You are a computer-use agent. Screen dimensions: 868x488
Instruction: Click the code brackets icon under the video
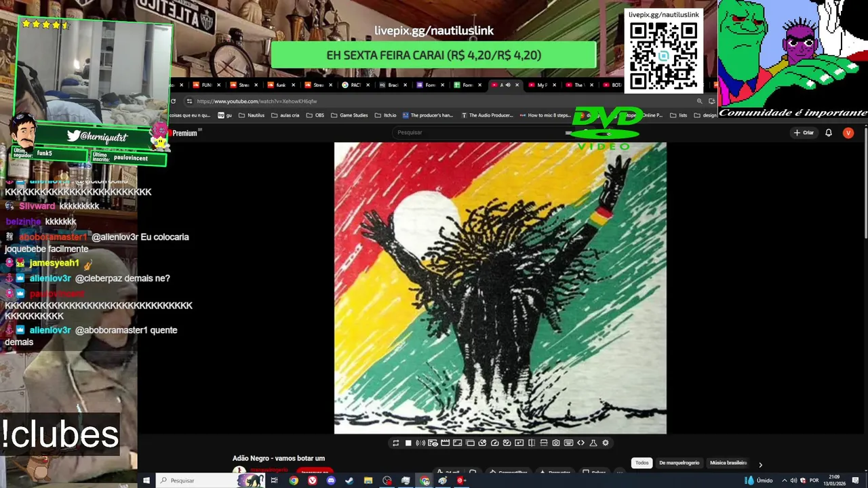click(x=580, y=443)
